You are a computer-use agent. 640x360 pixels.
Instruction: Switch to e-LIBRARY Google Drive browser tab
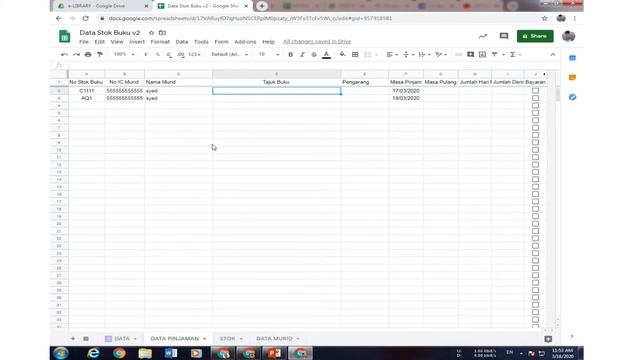click(x=102, y=6)
